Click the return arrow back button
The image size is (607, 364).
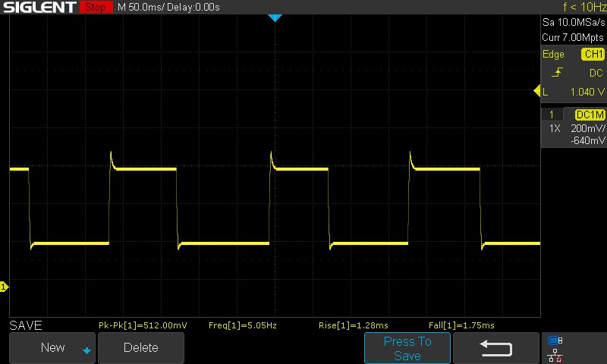[x=496, y=348]
